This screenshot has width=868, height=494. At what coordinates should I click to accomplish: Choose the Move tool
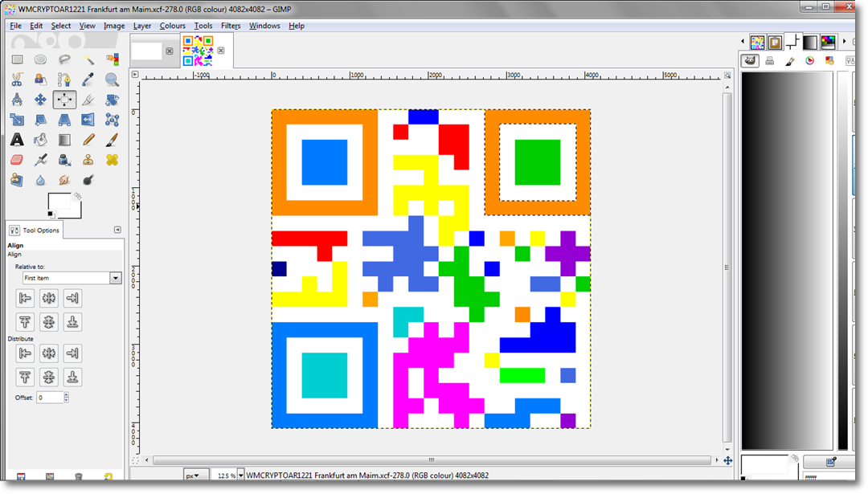pyautogui.click(x=40, y=100)
